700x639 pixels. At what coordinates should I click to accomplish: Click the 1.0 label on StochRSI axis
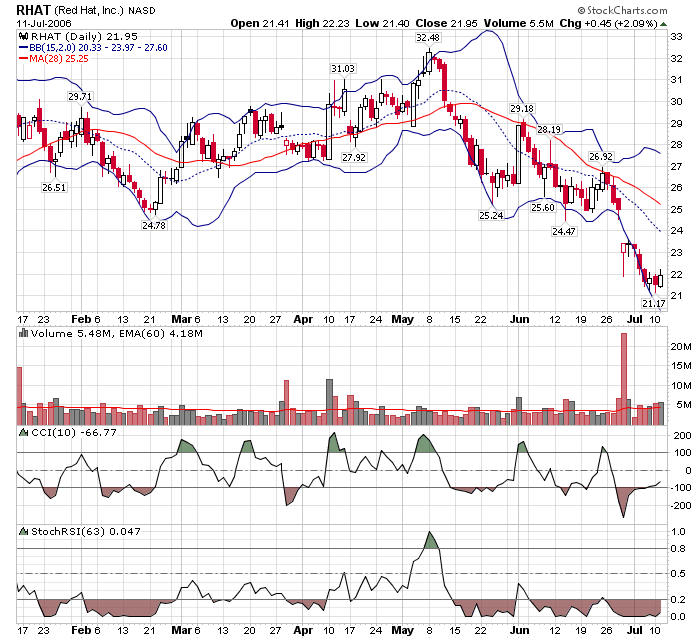pyautogui.click(x=678, y=531)
